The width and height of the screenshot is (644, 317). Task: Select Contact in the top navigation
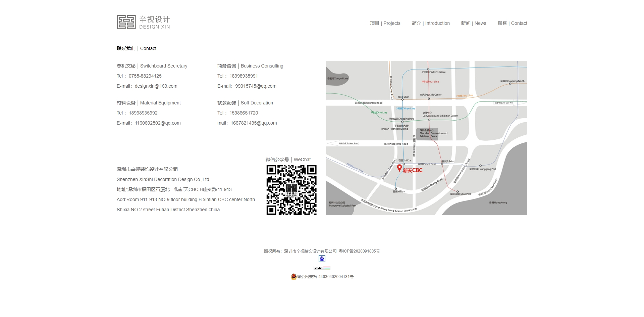coord(512,23)
